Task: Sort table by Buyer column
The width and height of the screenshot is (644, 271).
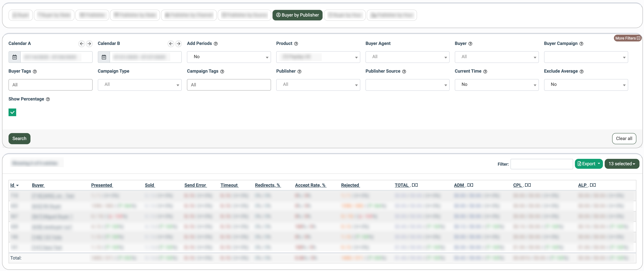Action: 38,185
